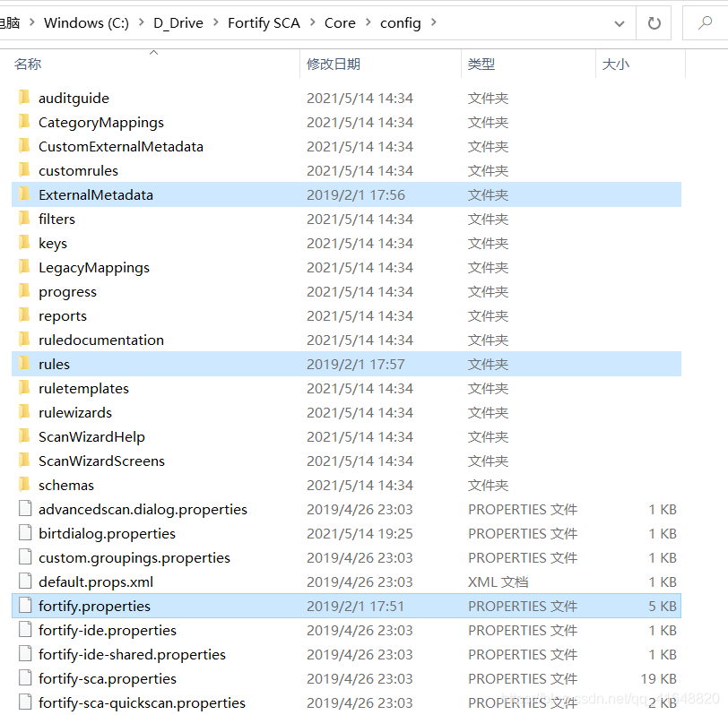The width and height of the screenshot is (728, 715).
Task: Select the ruledocumentation folder icon
Action: 24,340
